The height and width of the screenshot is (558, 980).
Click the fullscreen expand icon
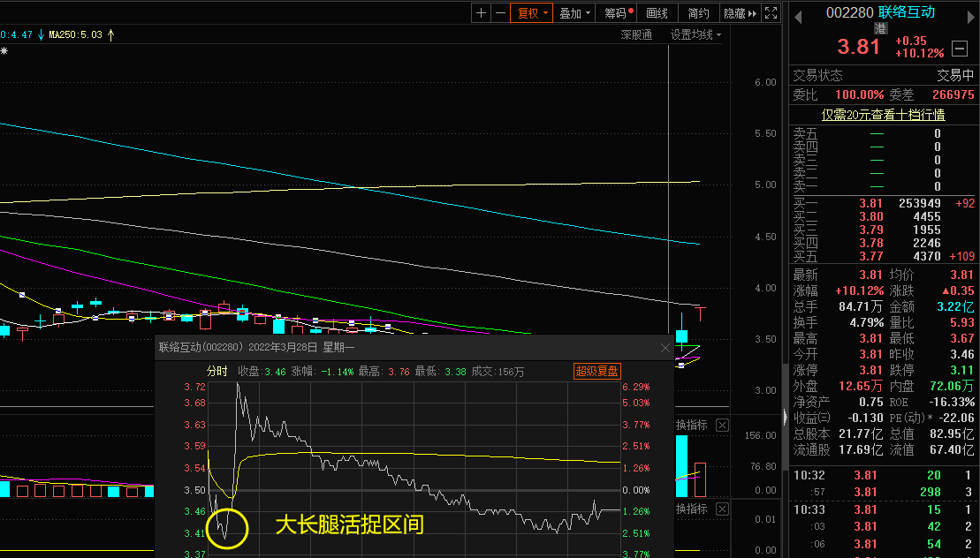pyautogui.click(x=771, y=13)
